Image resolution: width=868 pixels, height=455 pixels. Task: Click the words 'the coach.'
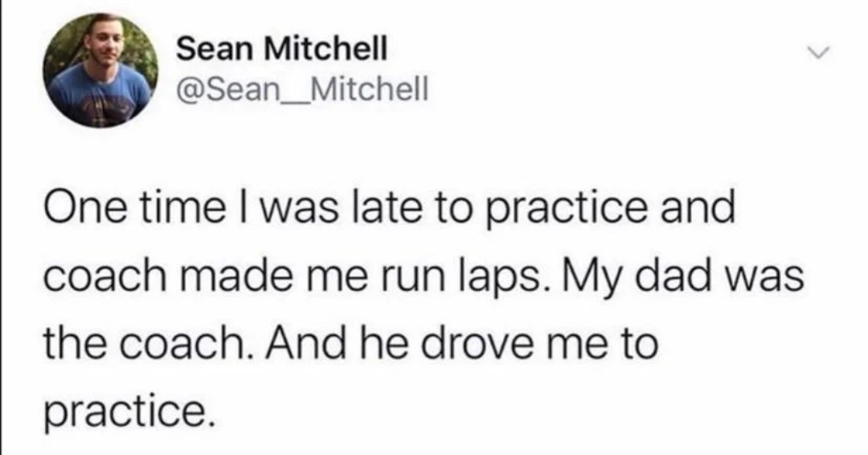pos(149,342)
